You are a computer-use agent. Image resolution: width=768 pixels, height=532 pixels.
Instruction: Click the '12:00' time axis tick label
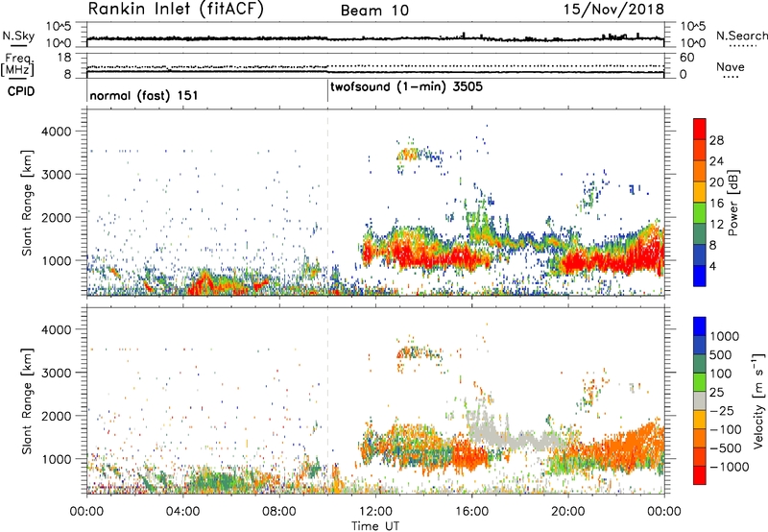click(375, 511)
